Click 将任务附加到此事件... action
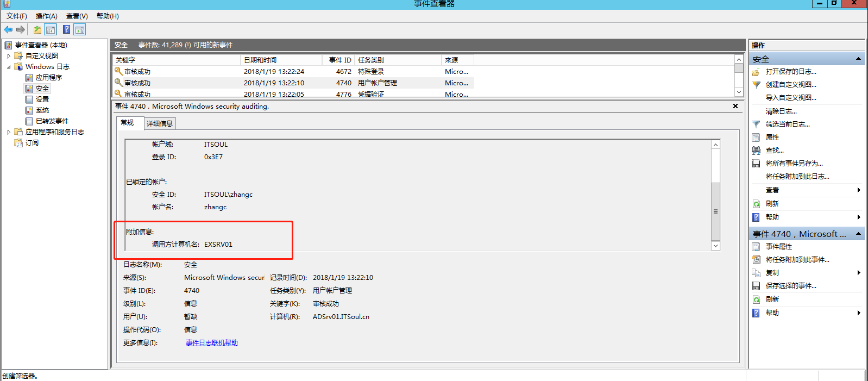 coord(797,260)
